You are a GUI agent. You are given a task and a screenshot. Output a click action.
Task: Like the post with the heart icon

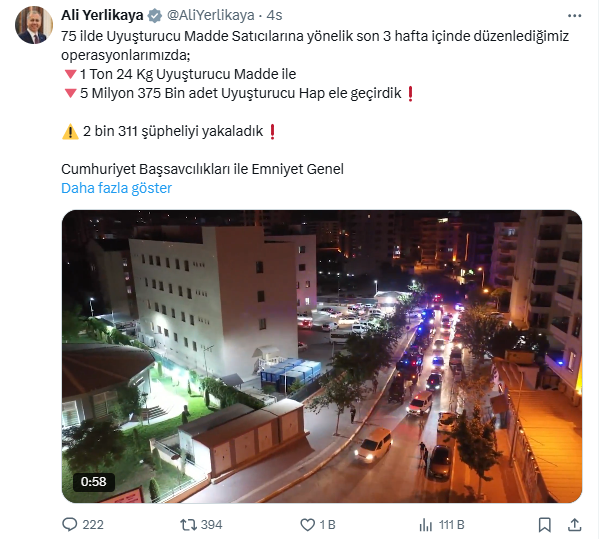(307, 524)
